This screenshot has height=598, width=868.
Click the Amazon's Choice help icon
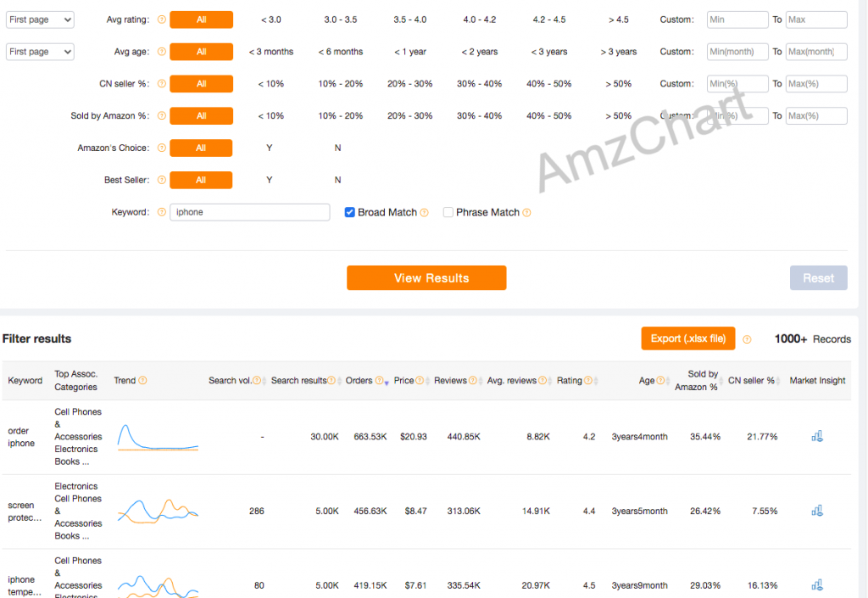(x=162, y=148)
